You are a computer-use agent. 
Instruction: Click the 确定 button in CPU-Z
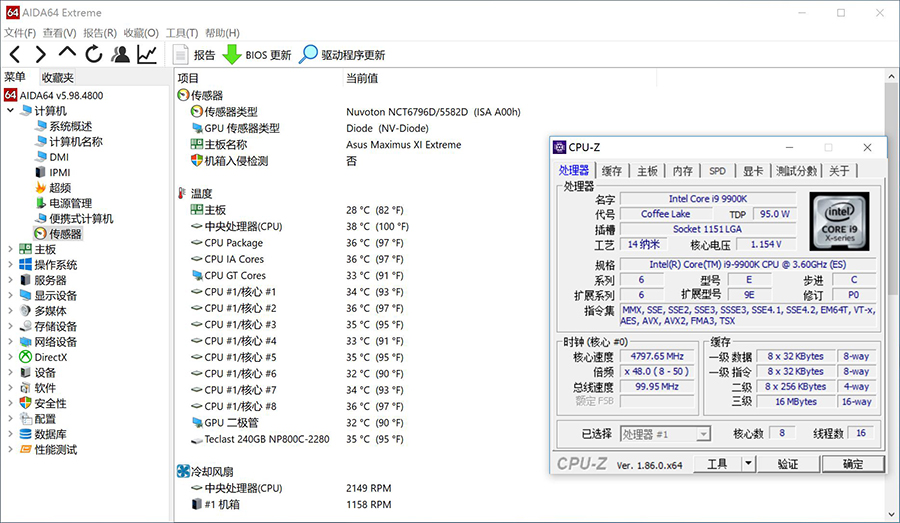coord(852,464)
